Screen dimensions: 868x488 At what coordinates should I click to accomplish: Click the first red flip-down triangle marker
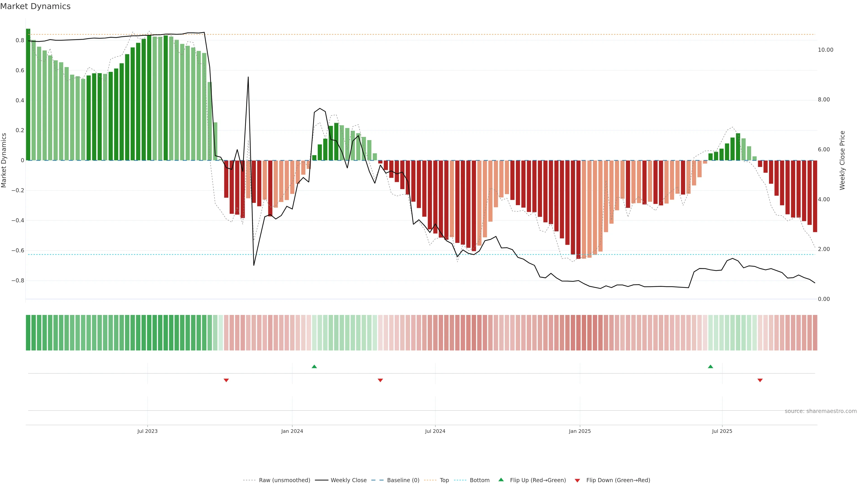226,380
